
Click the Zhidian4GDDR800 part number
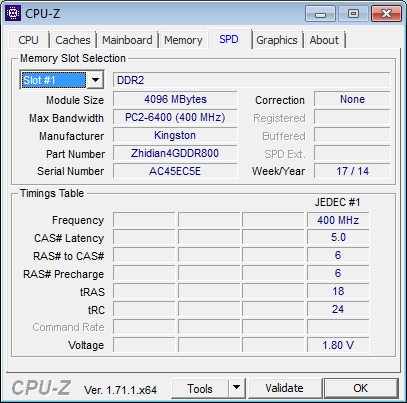175,153
